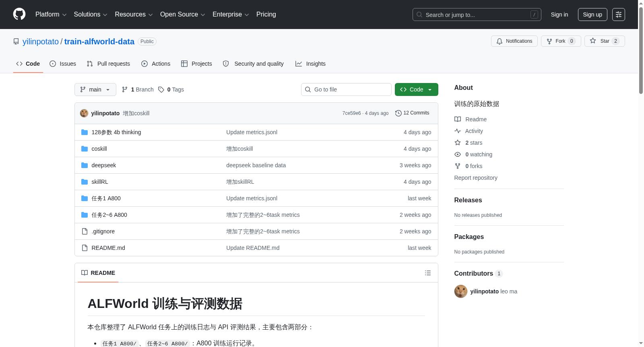Open the green Code dropdown button
This screenshot has width=644, height=347.
417,89
